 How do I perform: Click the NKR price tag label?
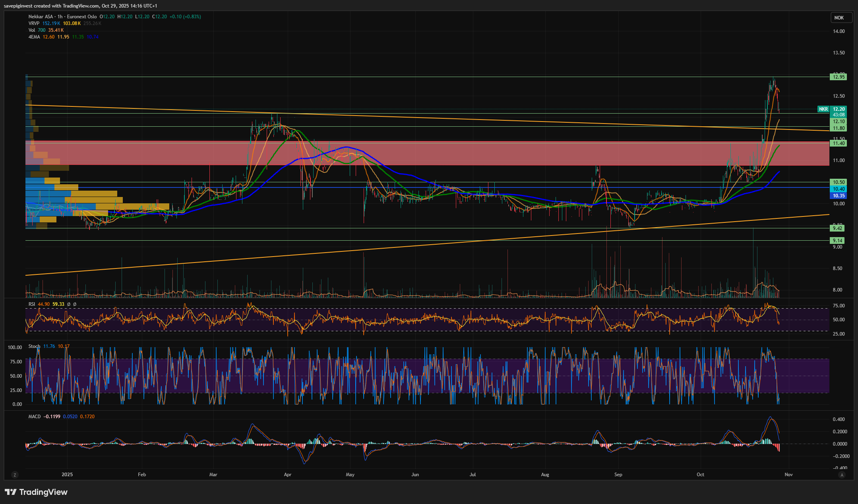pos(823,109)
